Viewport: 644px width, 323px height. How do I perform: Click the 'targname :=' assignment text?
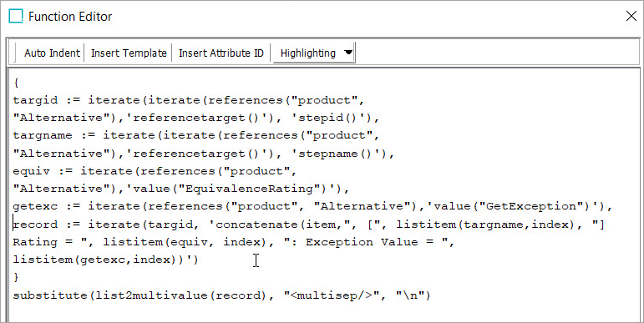[x=54, y=135]
